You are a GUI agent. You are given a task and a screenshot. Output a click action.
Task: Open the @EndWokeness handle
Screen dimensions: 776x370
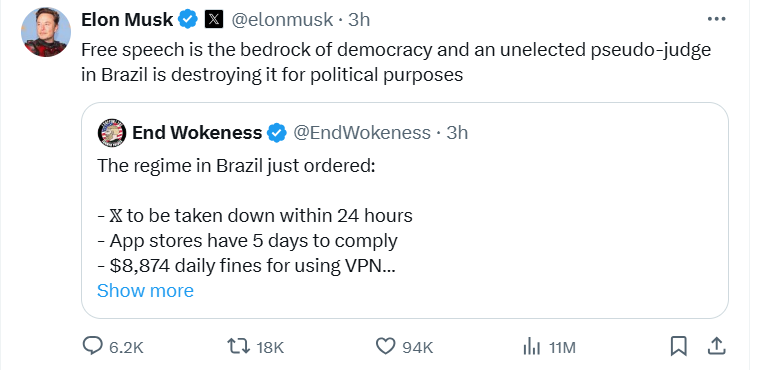pyautogui.click(x=362, y=133)
